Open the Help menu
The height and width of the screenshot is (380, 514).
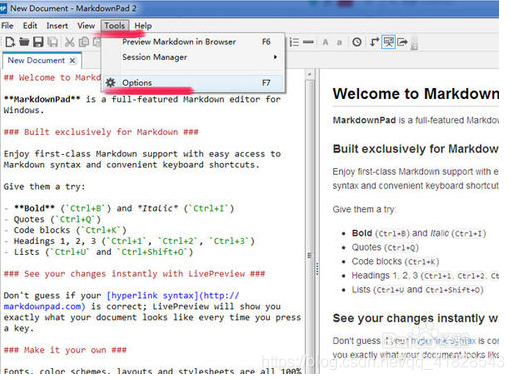(143, 26)
